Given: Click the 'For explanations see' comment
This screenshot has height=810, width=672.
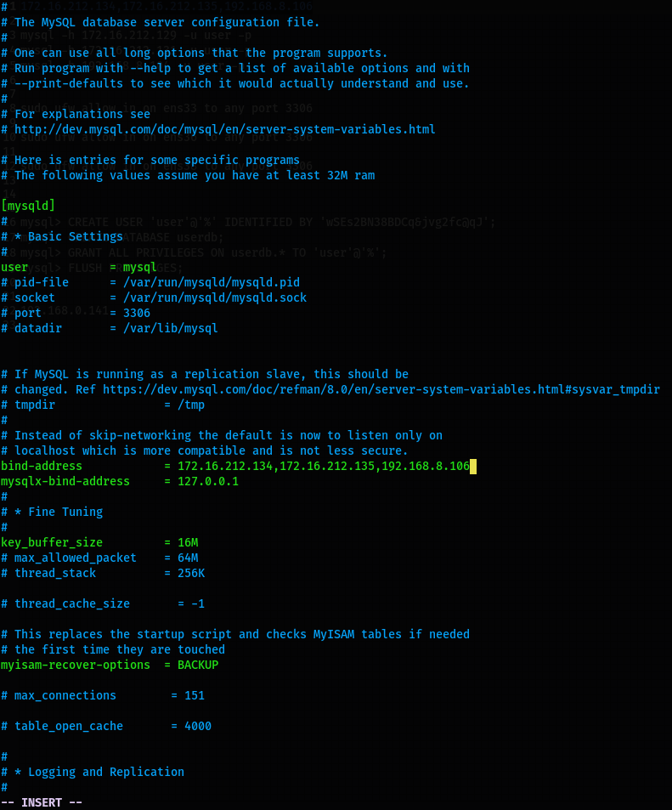Looking at the screenshot, I should click(76, 114).
